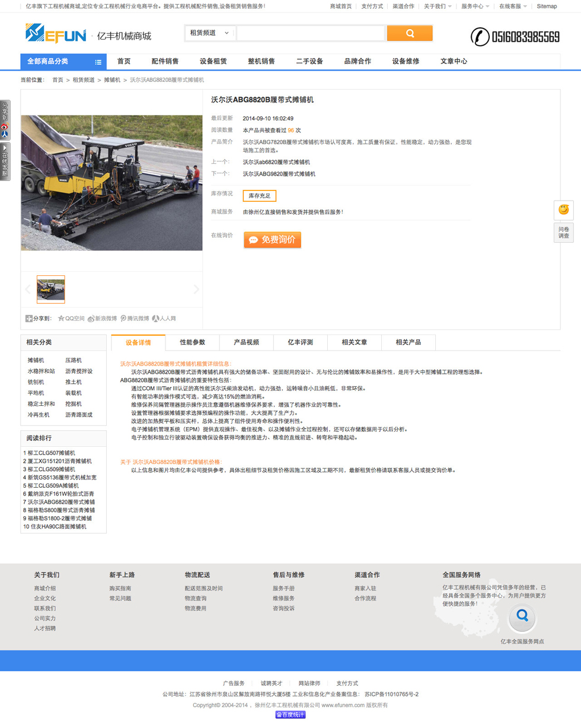Switch to the 相关文章 tab
The height and width of the screenshot is (728, 581).
coord(355,342)
